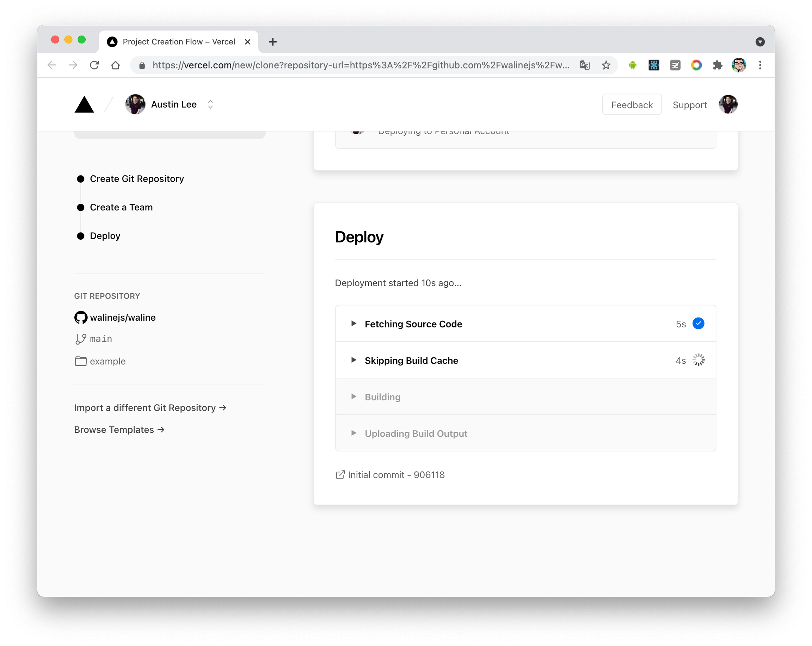Open Import a different Git Repository link
The image size is (812, 646).
coord(150,408)
